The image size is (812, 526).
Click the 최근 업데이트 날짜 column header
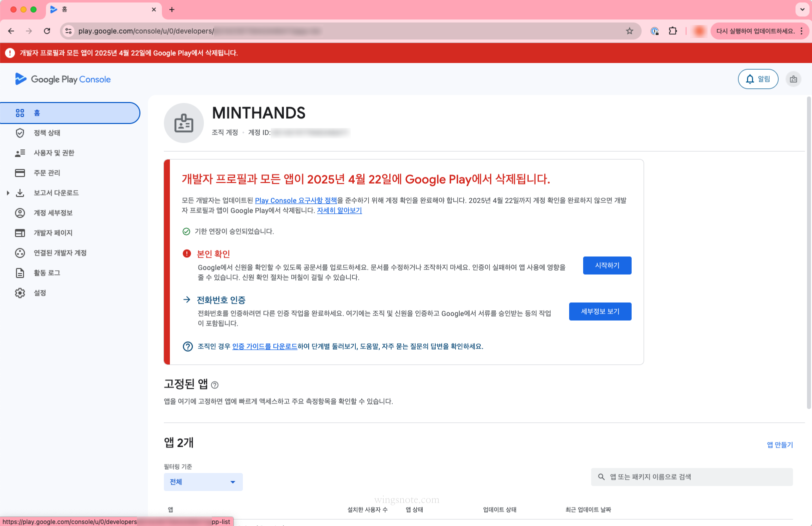[x=588, y=510]
